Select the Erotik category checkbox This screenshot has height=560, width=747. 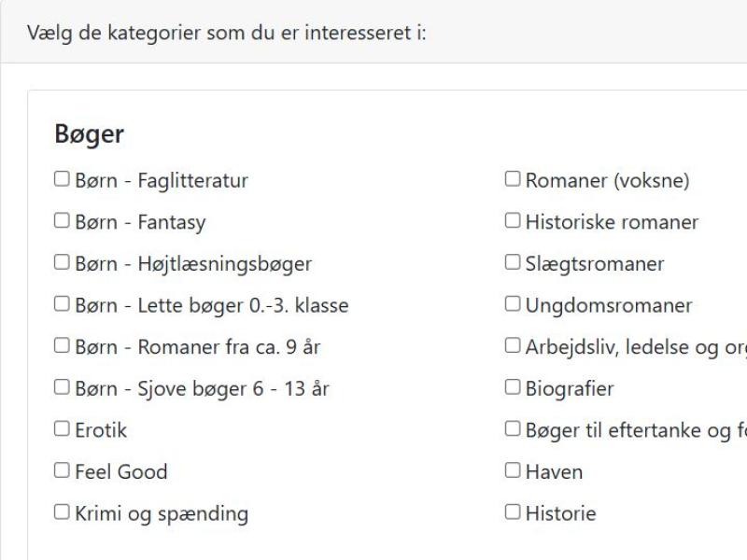coord(62,429)
